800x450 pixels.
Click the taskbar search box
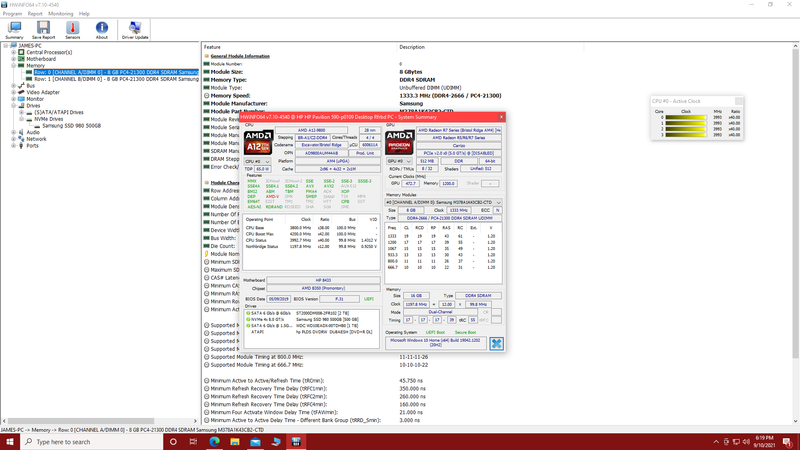pyautogui.click(x=92, y=442)
